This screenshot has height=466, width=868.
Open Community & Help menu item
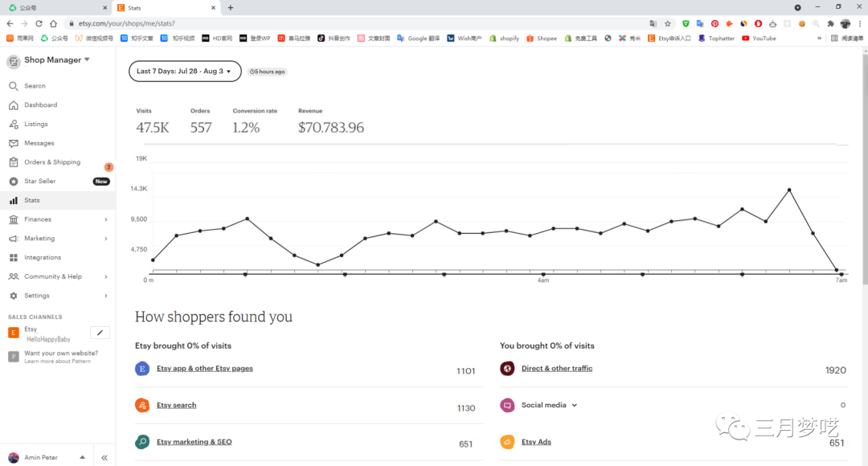[53, 276]
